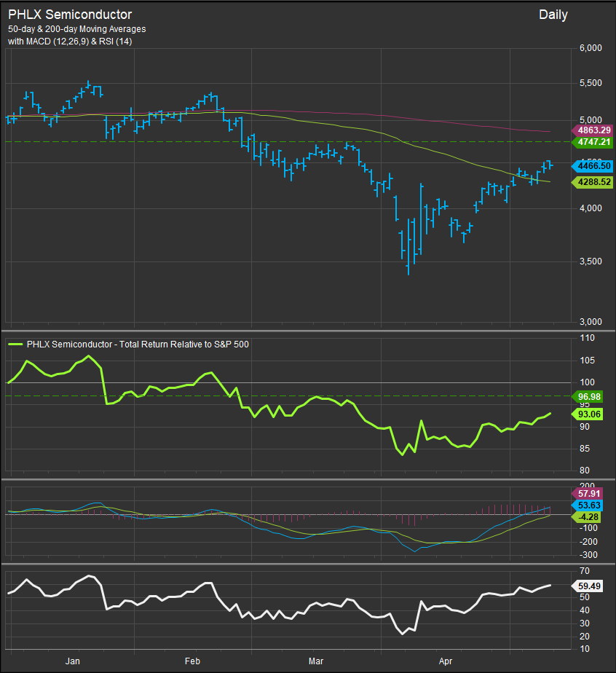
Task: Click the 50-day & 200-day Moving Averages subtitle
Action: click(x=76, y=29)
